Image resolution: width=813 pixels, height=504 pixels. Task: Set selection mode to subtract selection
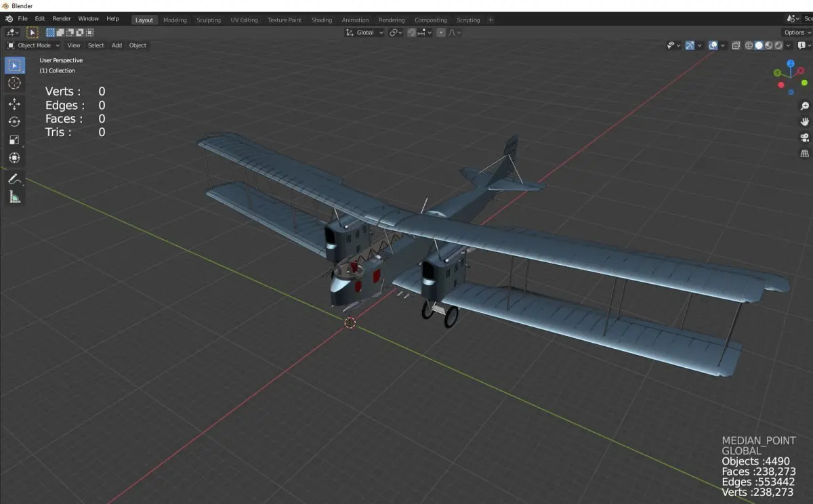pos(70,33)
